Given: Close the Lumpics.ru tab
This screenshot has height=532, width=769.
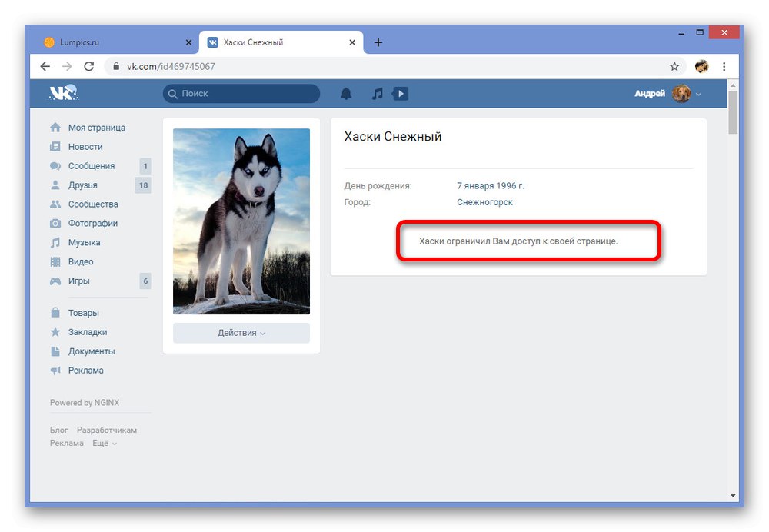Looking at the screenshot, I should 188,42.
